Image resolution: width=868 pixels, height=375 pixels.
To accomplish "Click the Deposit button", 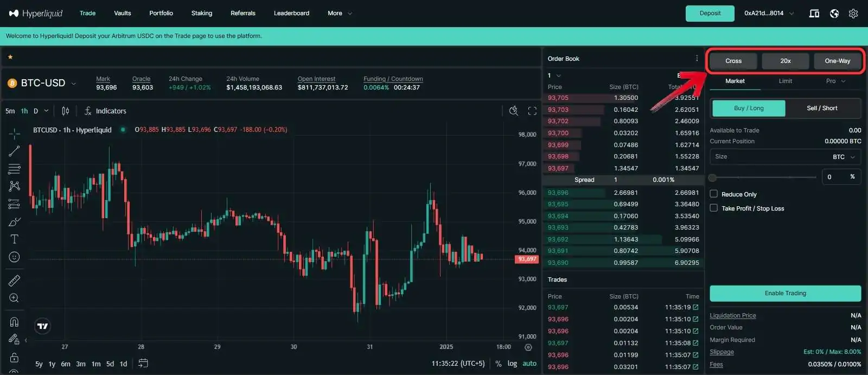I will pyautogui.click(x=710, y=13).
